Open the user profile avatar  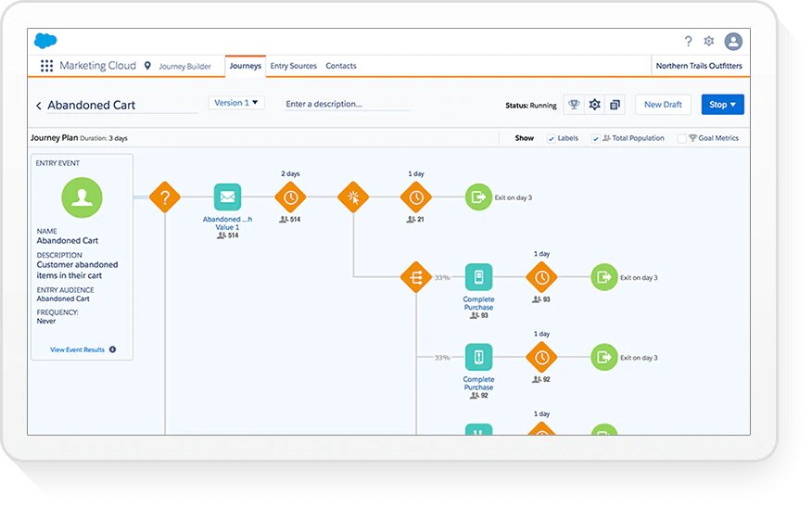click(x=733, y=42)
